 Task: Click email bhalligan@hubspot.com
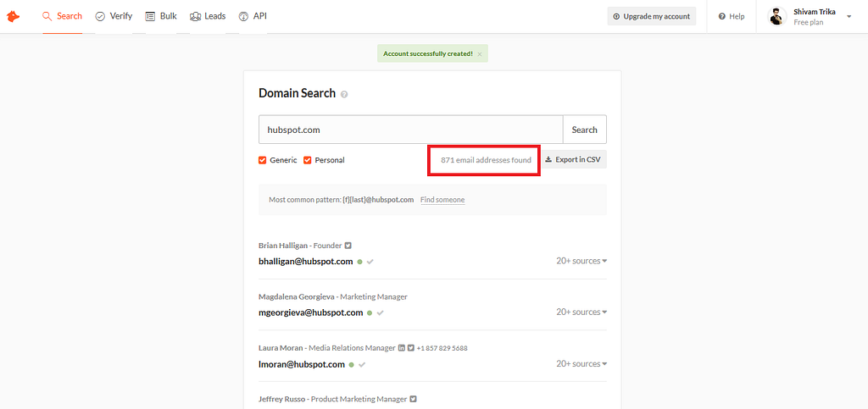(x=305, y=262)
